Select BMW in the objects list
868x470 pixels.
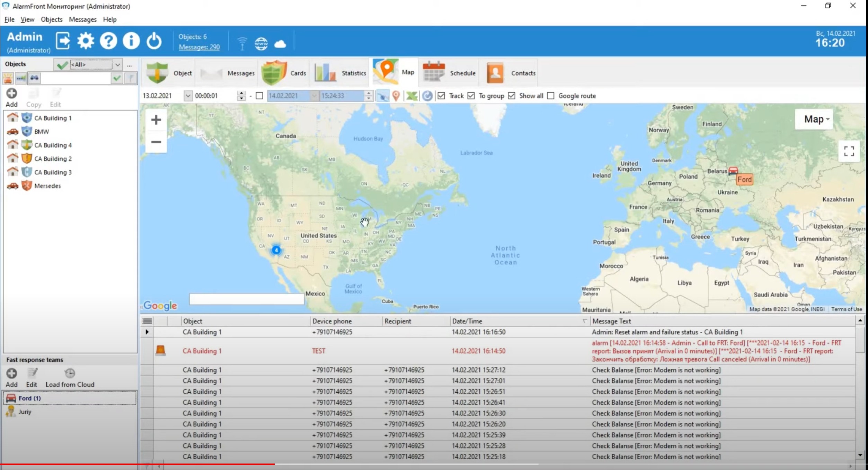point(42,132)
